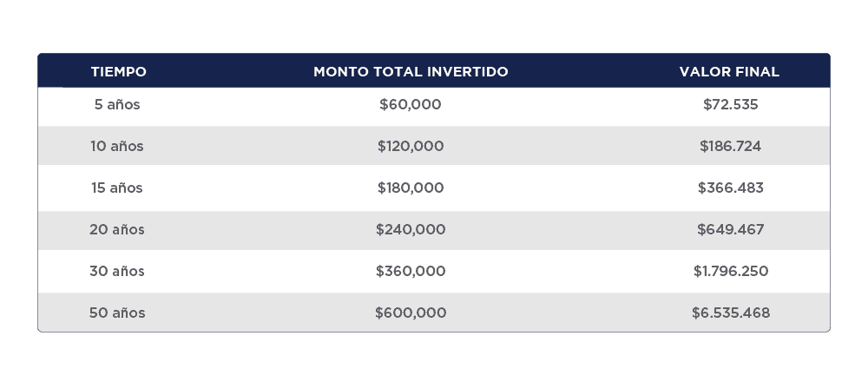Select the 20 años row label
The image size is (868, 382).
coord(117,230)
